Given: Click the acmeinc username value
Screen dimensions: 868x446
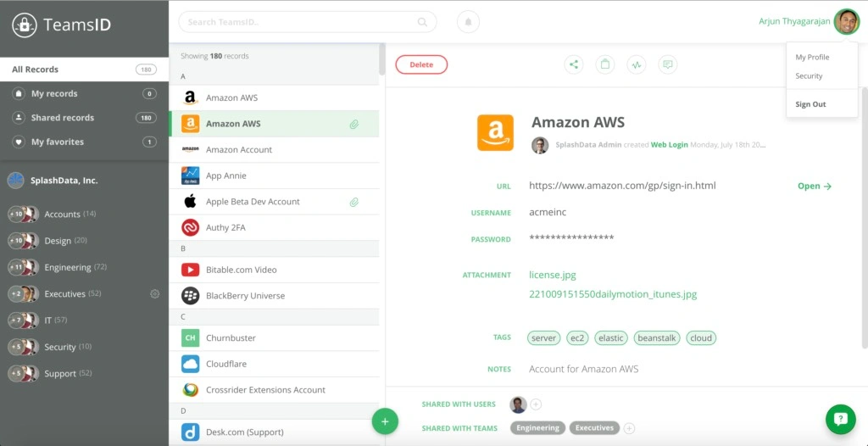Looking at the screenshot, I should [x=548, y=212].
